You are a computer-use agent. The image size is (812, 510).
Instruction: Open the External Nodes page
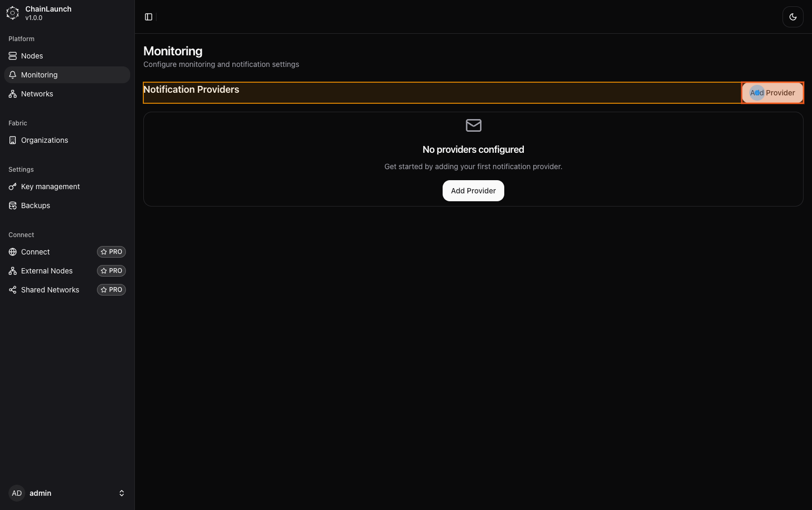(x=47, y=271)
